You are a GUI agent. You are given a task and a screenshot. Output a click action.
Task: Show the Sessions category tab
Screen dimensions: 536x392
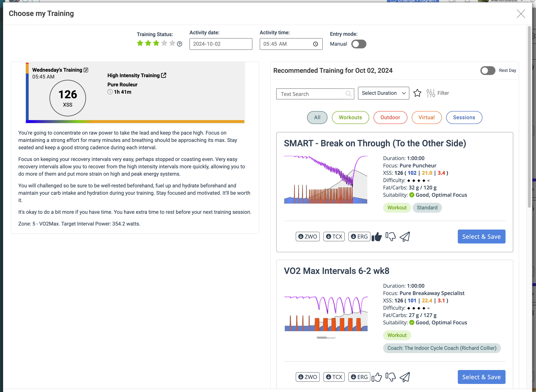point(464,118)
